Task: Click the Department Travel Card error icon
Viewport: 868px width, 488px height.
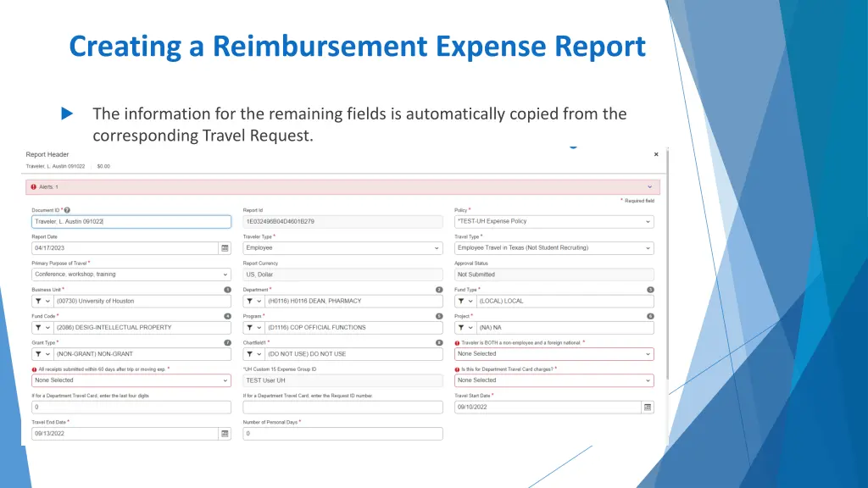Action: click(457, 369)
